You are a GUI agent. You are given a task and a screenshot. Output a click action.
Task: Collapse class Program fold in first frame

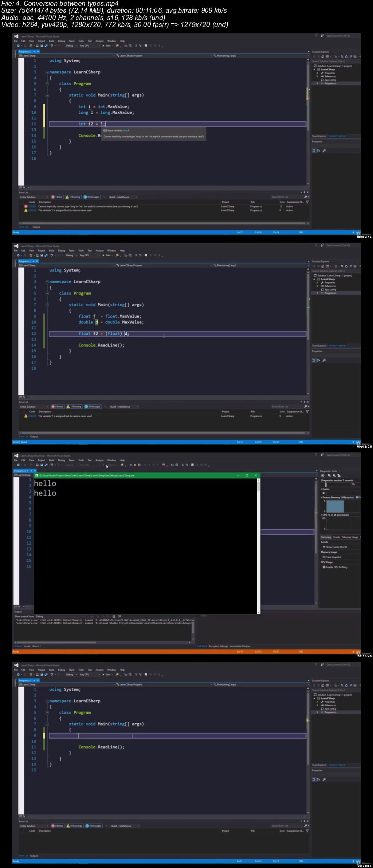point(47,83)
